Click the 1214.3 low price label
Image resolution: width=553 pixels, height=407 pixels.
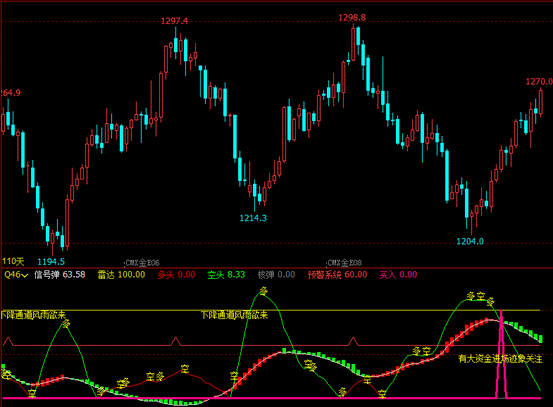point(253,218)
